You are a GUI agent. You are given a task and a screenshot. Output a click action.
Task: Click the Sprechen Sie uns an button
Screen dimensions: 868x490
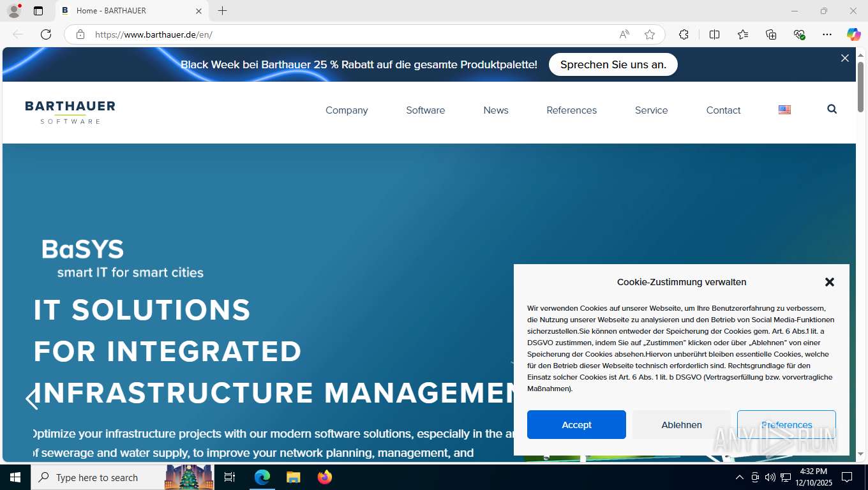[x=613, y=64]
